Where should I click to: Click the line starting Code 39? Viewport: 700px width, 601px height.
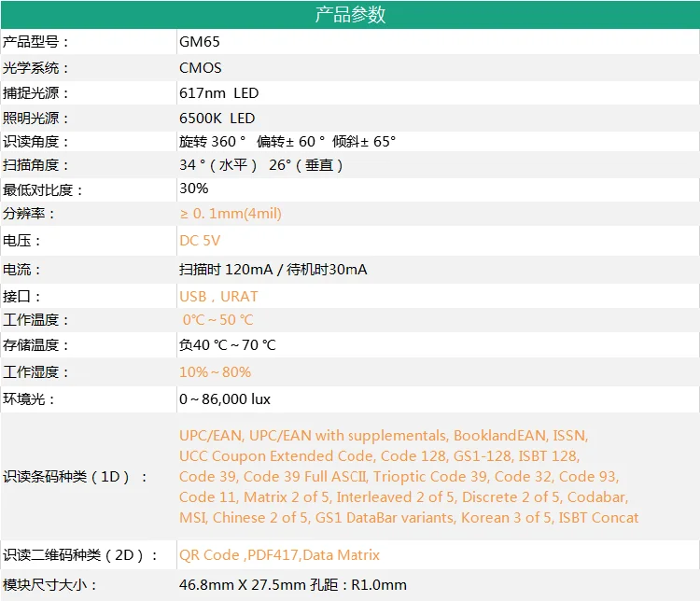coord(399,477)
